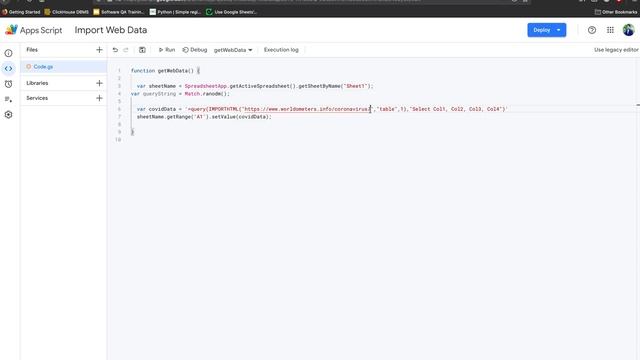Redo the last edit
The width and height of the screenshot is (640, 360).
(126, 50)
